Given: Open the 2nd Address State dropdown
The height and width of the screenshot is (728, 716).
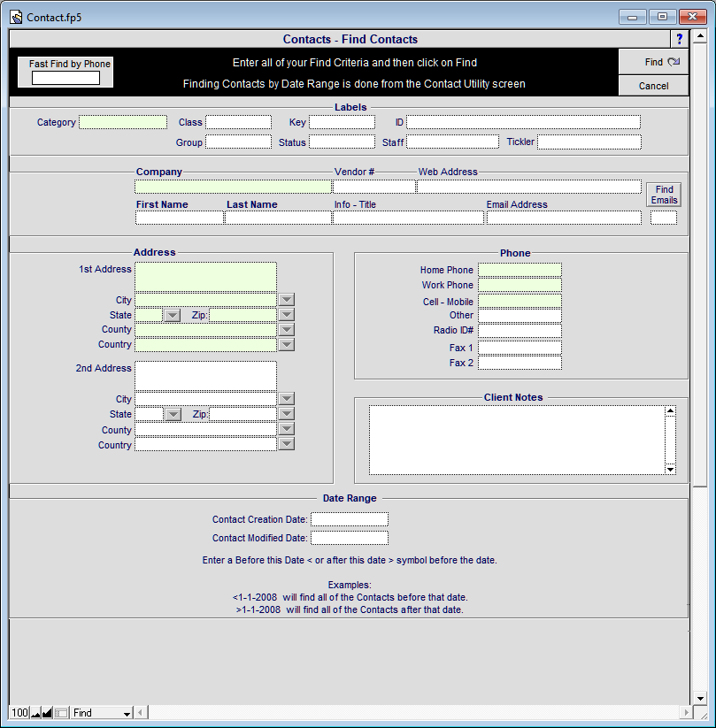Looking at the screenshot, I should 173,414.
